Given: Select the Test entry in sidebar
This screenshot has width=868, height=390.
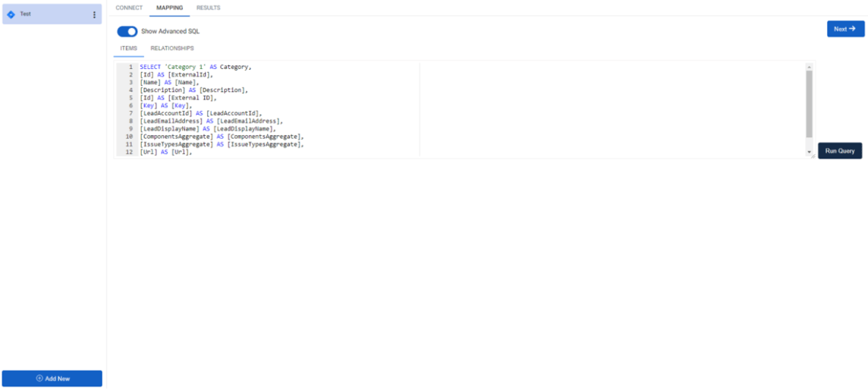Looking at the screenshot, I should pos(52,14).
